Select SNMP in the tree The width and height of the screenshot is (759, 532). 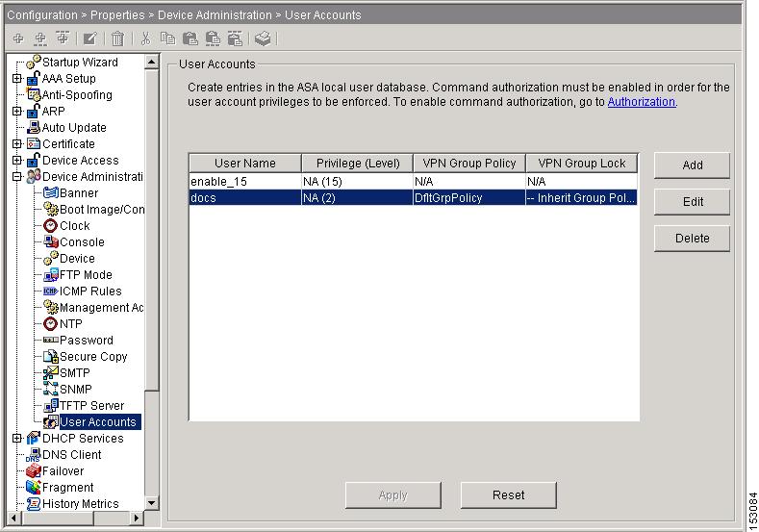75,389
